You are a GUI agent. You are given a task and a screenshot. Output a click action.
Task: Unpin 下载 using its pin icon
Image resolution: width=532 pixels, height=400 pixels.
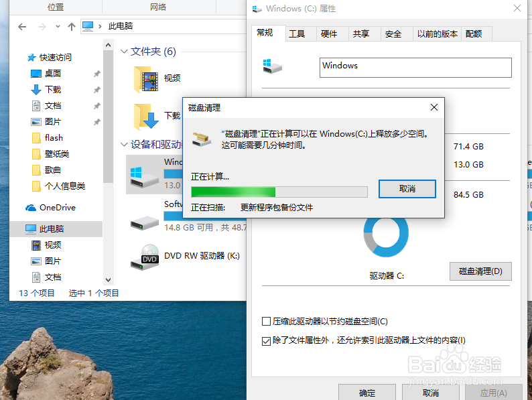pyautogui.click(x=97, y=90)
